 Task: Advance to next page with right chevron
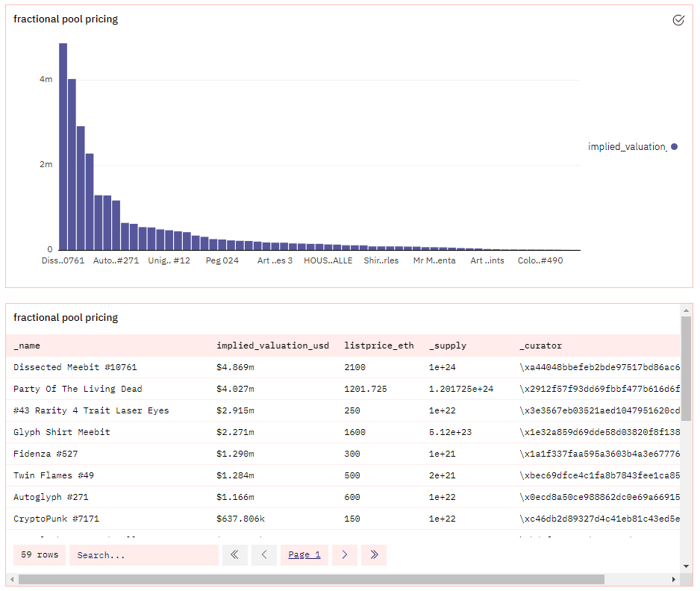click(345, 555)
